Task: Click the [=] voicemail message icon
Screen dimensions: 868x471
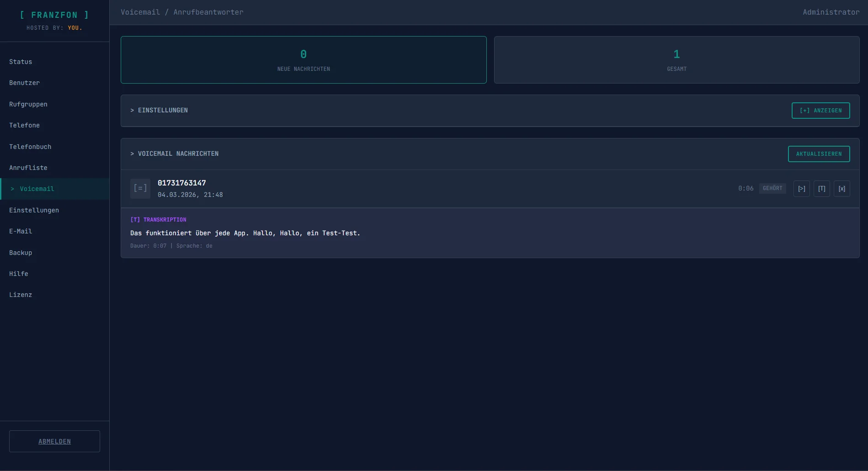Action: click(140, 189)
